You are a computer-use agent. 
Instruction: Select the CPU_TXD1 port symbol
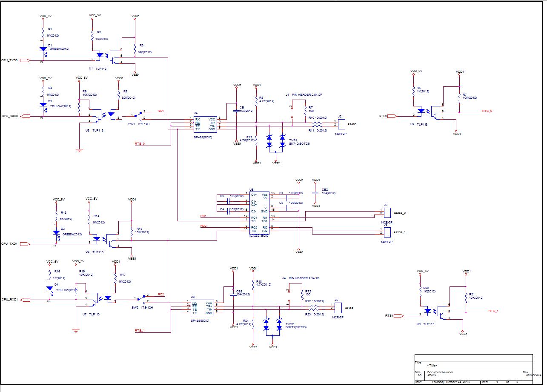pyautogui.click(x=25, y=244)
